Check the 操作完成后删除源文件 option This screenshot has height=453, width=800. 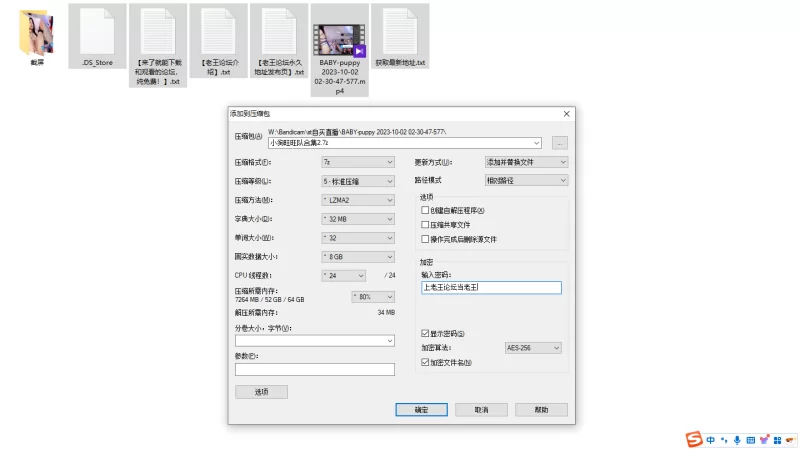pos(426,239)
